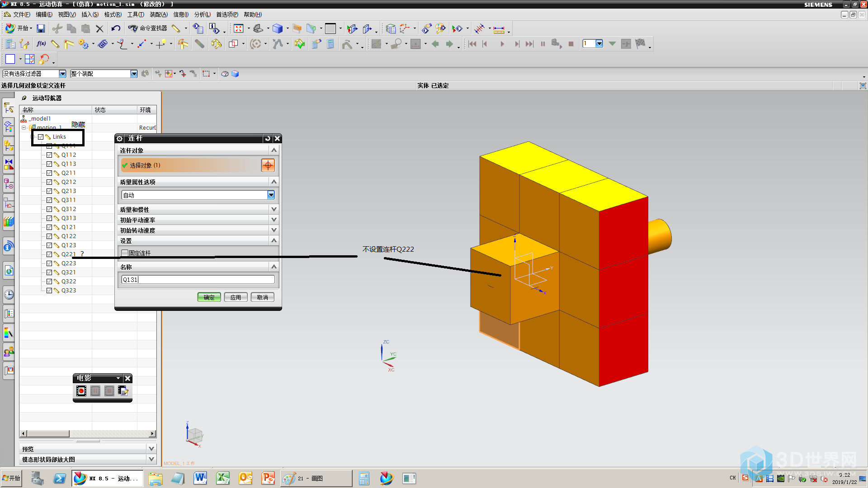Open the 自动 mass property dropdown
Screen dimensions: 868x488
(271, 195)
